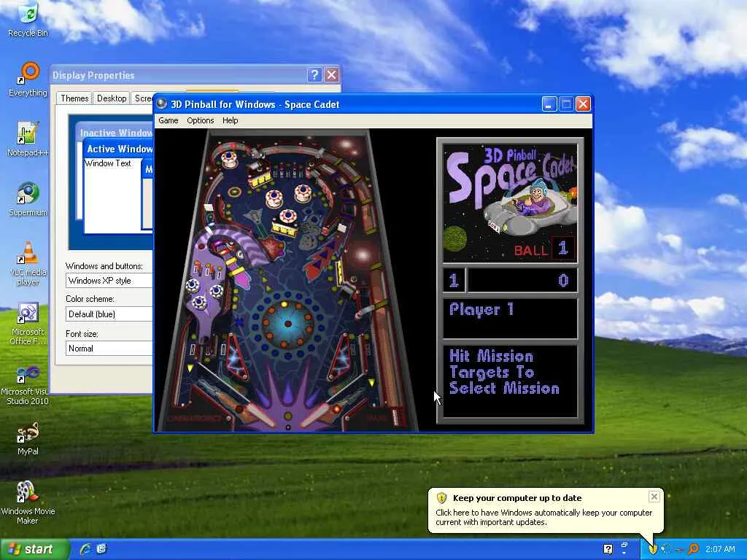Launch Internet Explorer from Quick Launch
747x560 pixels.
point(85,549)
